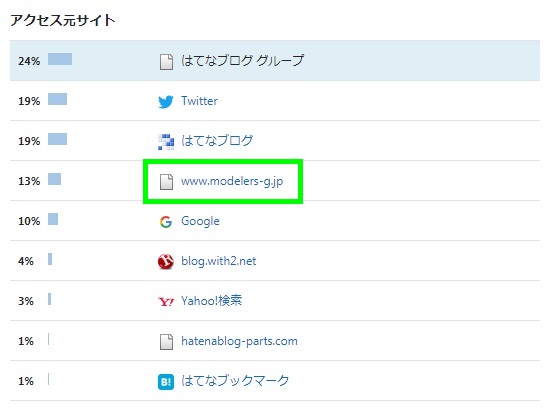Image resolution: width=551 pixels, height=415 pixels.
Task: Open the はてなブログ グループ link
Action: [242, 60]
